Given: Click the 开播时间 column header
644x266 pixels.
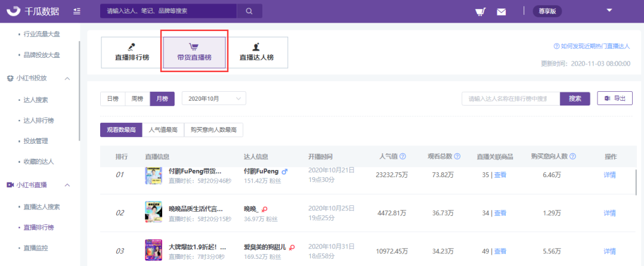Looking at the screenshot, I should pyautogui.click(x=320, y=156).
